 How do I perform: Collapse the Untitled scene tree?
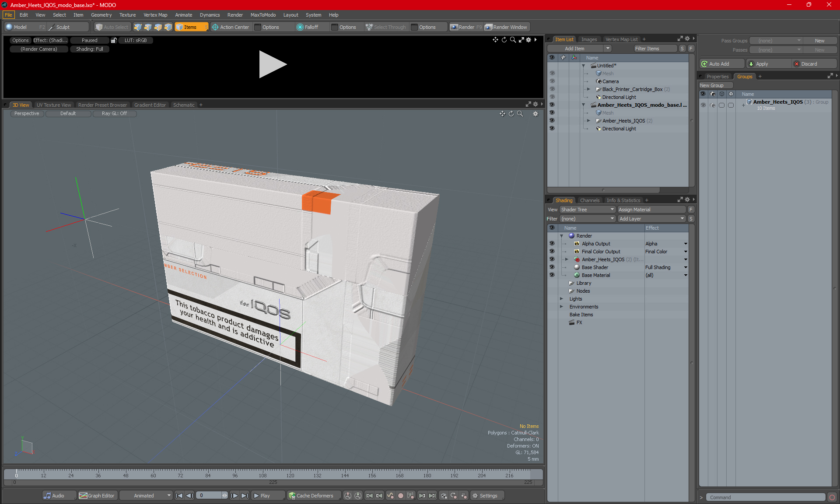(x=583, y=66)
